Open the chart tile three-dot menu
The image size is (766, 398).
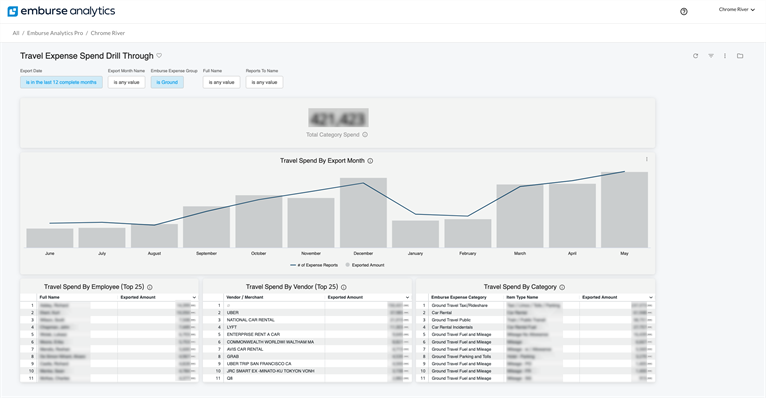pos(647,159)
